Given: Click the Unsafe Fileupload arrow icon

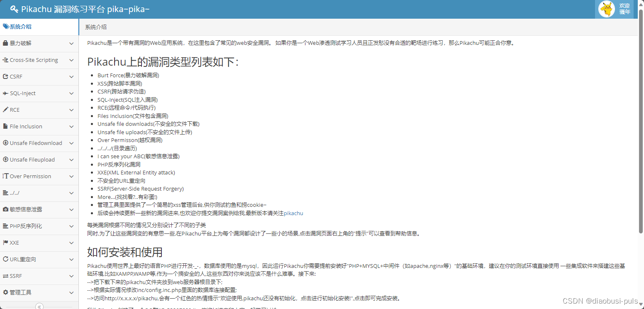Looking at the screenshot, I should pos(5,159).
